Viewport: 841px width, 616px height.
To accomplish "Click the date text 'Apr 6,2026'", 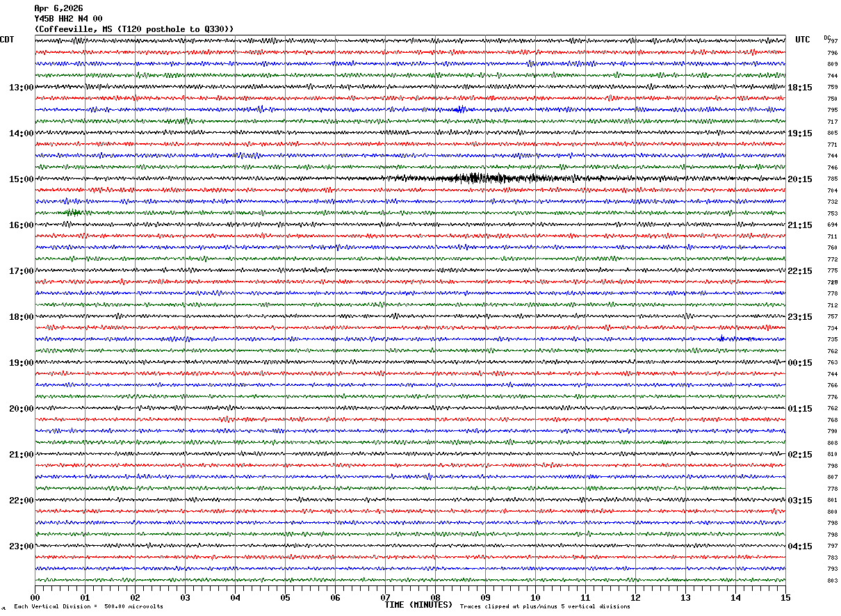I will coord(58,8).
